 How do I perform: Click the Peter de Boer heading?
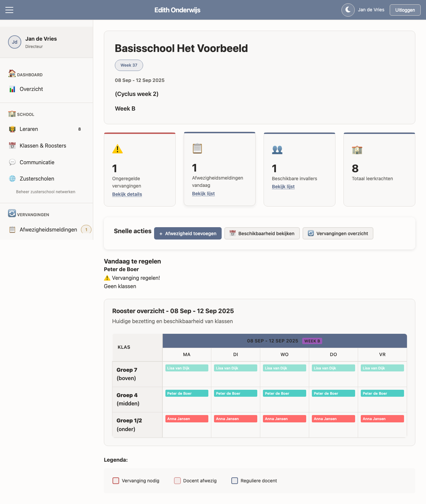click(121, 269)
